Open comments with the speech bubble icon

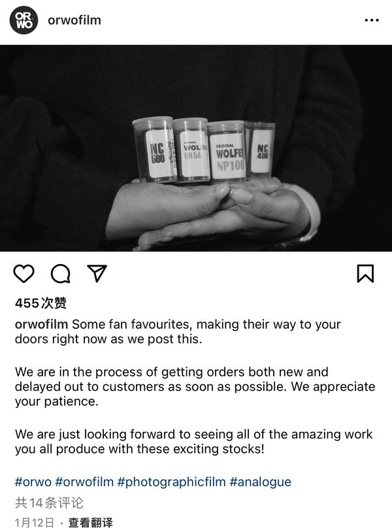pos(61,273)
